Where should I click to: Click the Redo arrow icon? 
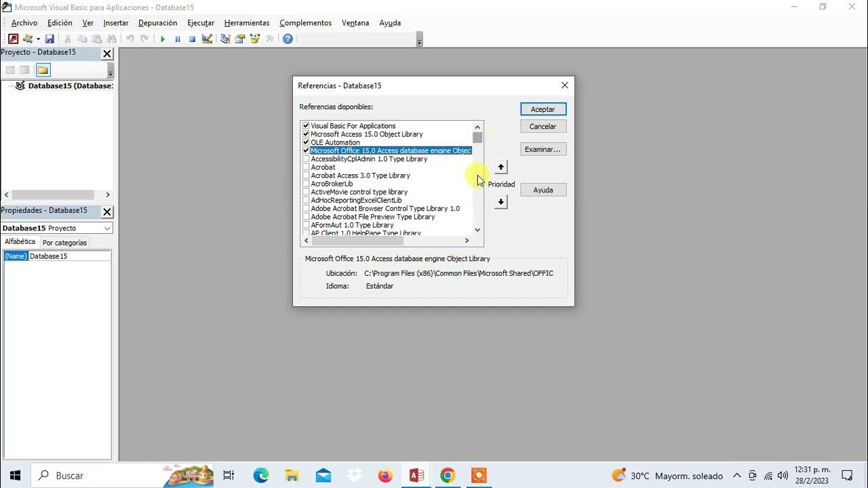click(x=144, y=39)
